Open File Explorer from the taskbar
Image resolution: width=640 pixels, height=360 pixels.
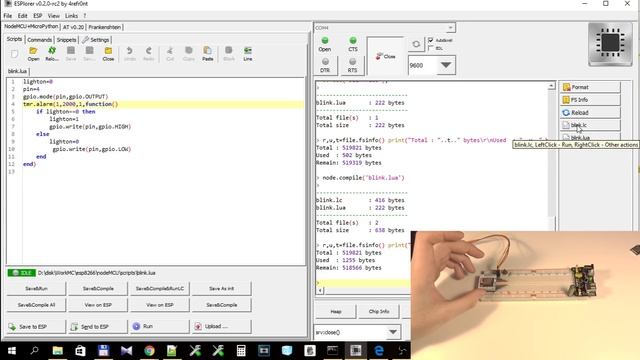coord(58,351)
